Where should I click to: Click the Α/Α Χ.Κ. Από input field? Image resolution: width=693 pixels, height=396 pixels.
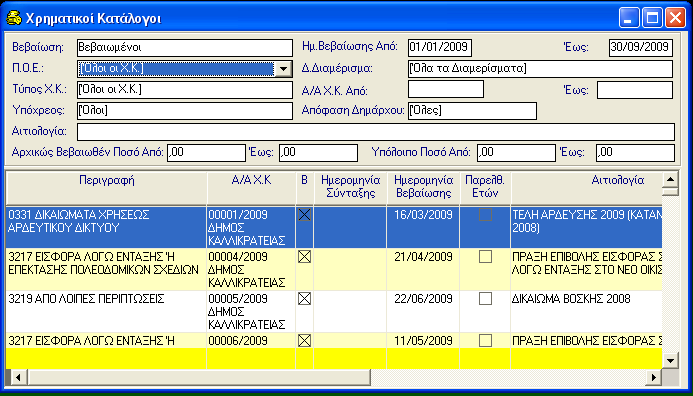446,90
